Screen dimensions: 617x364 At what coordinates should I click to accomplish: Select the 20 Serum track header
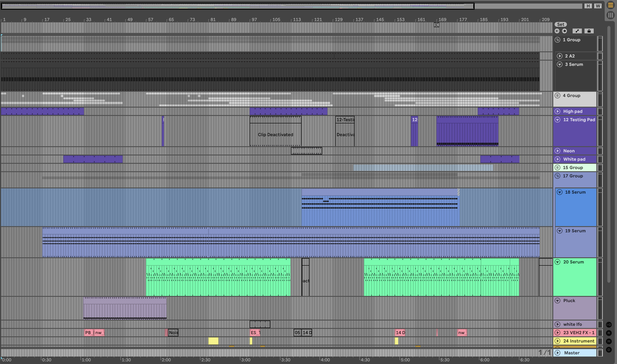575,277
